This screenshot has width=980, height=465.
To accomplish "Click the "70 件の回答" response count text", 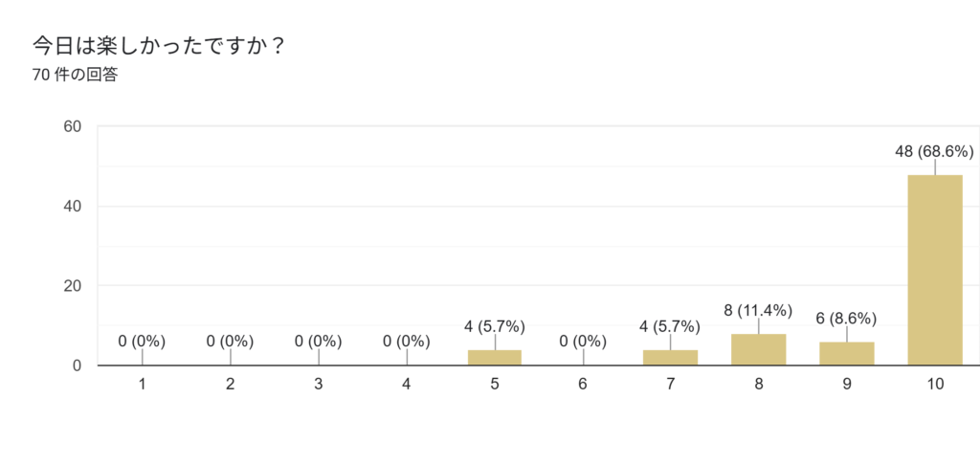I will (75, 76).
